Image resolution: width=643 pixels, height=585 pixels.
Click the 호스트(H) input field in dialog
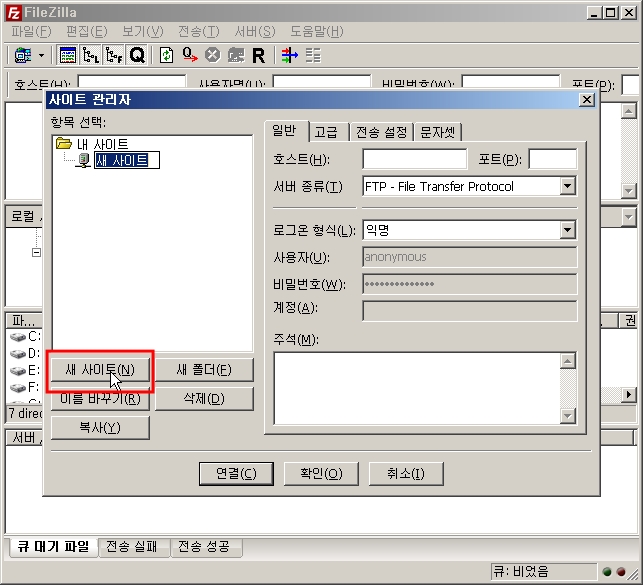414,159
